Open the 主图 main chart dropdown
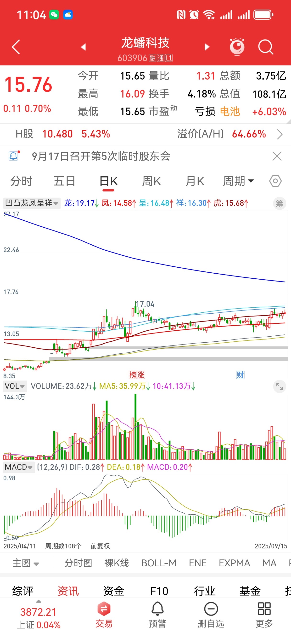Viewport: 291px width, 644px height. coord(26,563)
